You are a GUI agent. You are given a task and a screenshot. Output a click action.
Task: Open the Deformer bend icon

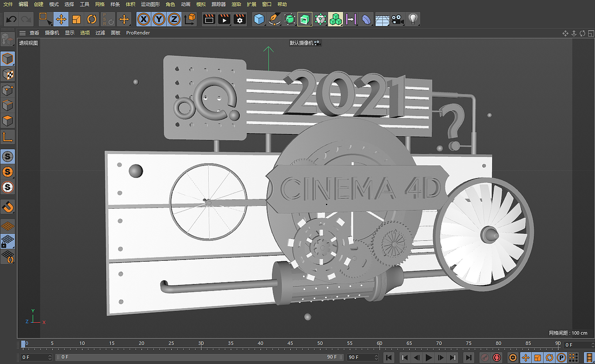(x=366, y=19)
